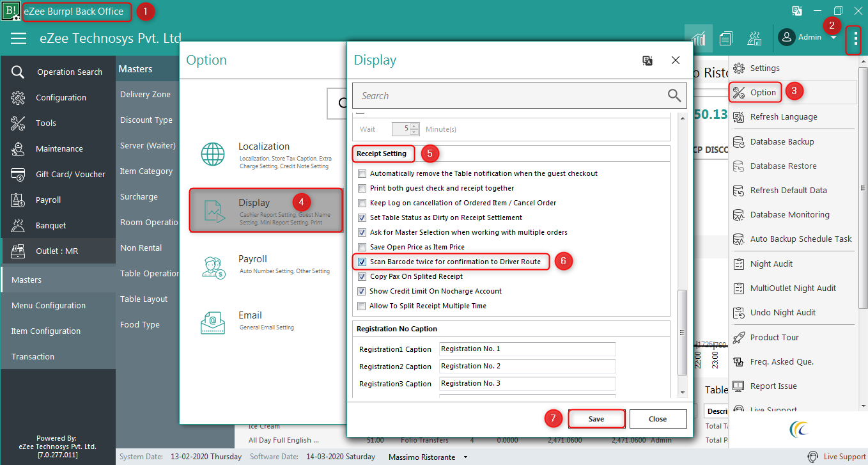The height and width of the screenshot is (465, 868).
Task: Open the dashboard chart icon in header
Action: (x=699, y=38)
